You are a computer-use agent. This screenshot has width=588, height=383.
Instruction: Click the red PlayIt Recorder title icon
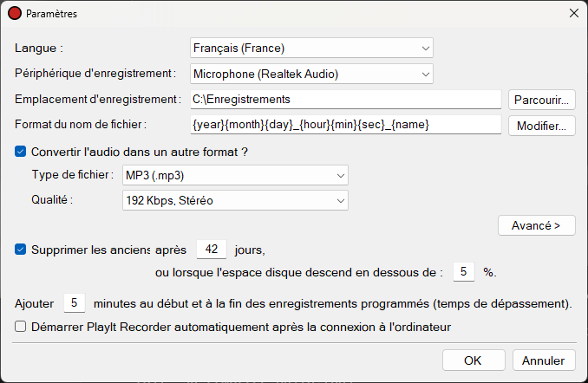pyautogui.click(x=15, y=14)
